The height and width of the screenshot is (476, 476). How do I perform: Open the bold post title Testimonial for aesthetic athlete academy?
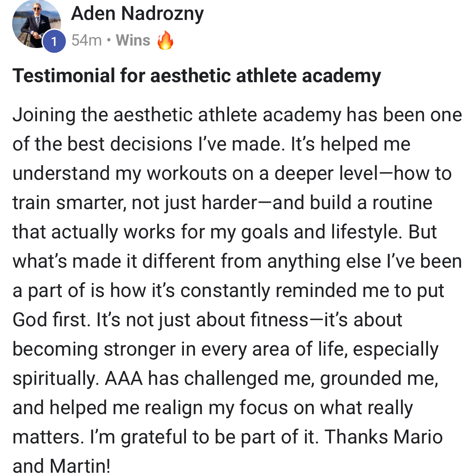tap(197, 76)
